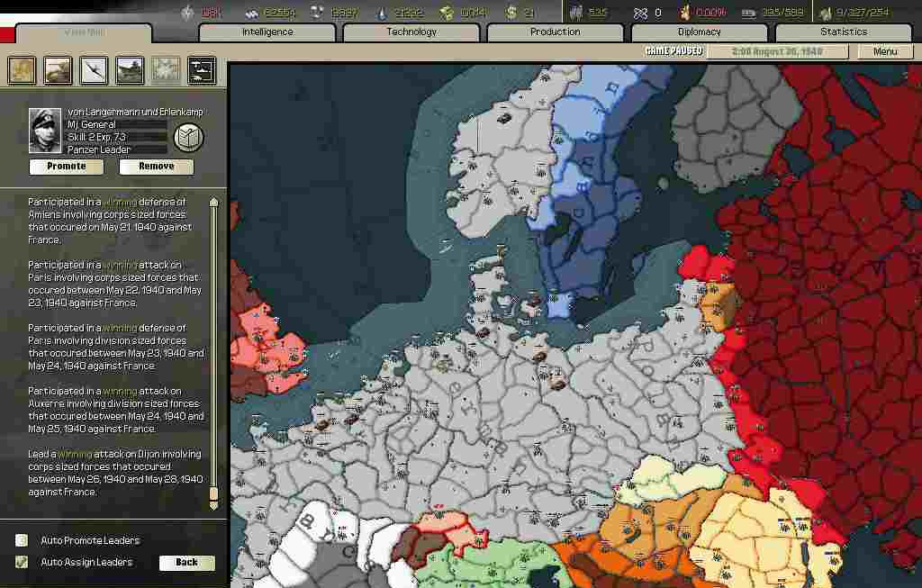Click the attack on Auxerre history entry
Viewport: 922px width, 588px height.
[116, 409]
